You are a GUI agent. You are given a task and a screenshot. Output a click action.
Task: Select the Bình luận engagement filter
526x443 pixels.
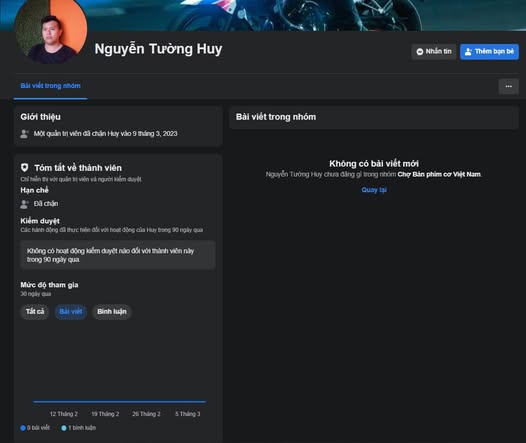tap(112, 312)
